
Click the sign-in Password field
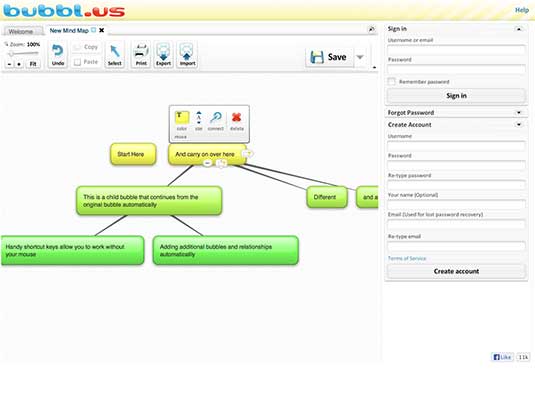click(456, 69)
